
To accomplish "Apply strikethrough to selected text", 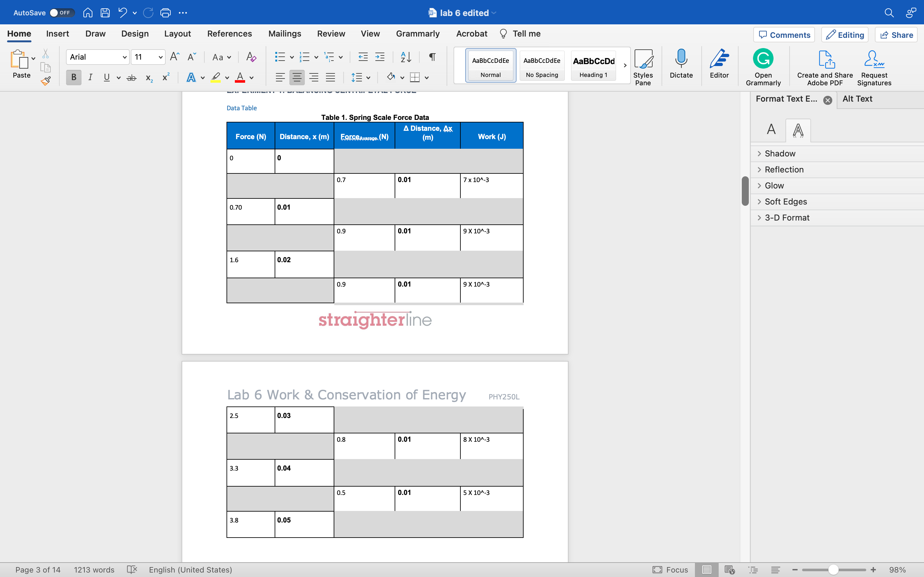I will (131, 78).
